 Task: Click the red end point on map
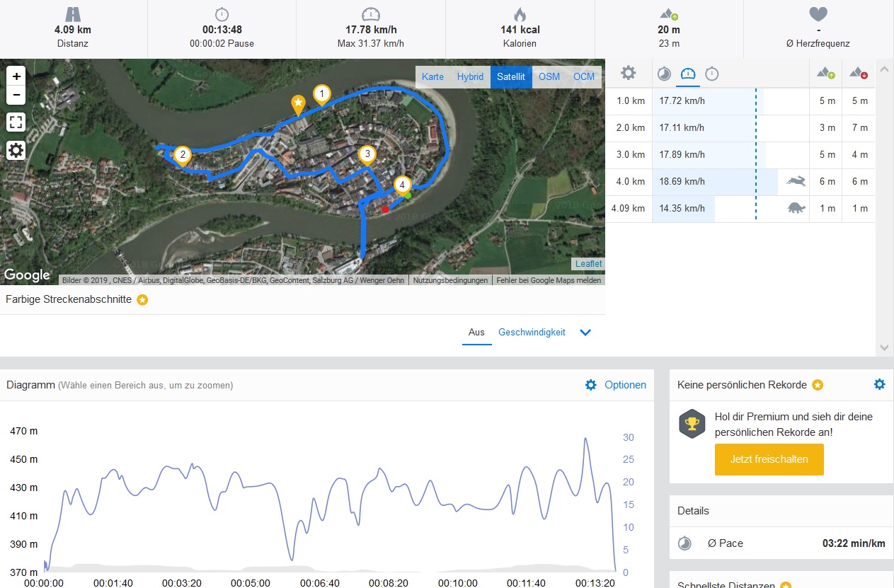385,209
